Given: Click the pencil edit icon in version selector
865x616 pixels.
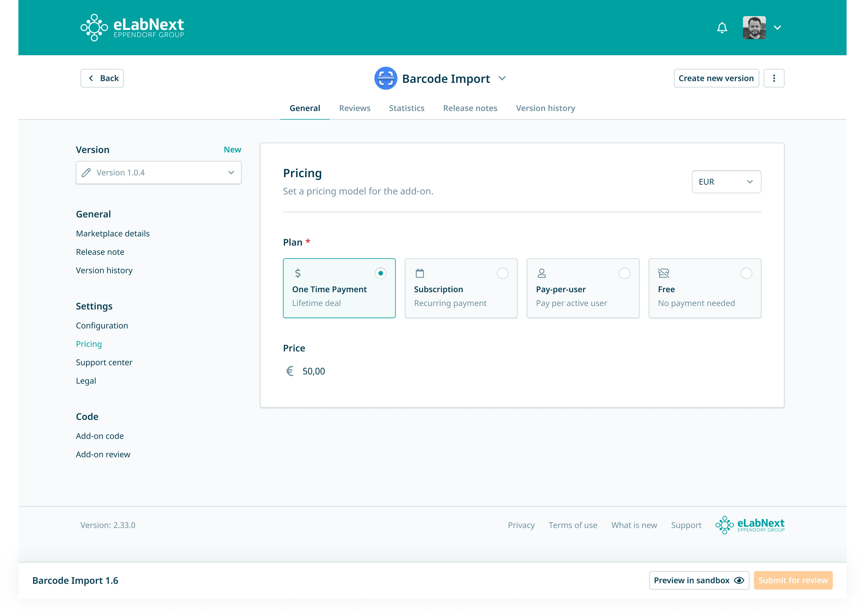Looking at the screenshot, I should point(86,173).
